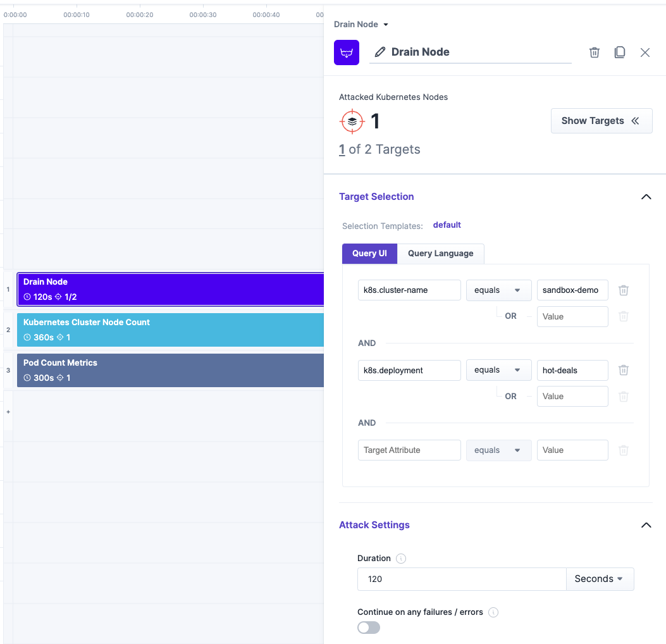Select the Kubernetes Cluster Node Count block

point(170,330)
